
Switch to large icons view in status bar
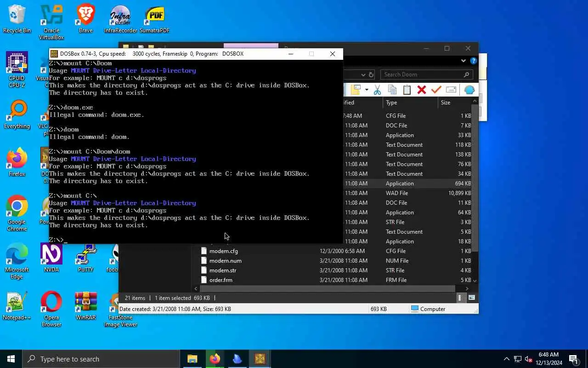coord(471,298)
